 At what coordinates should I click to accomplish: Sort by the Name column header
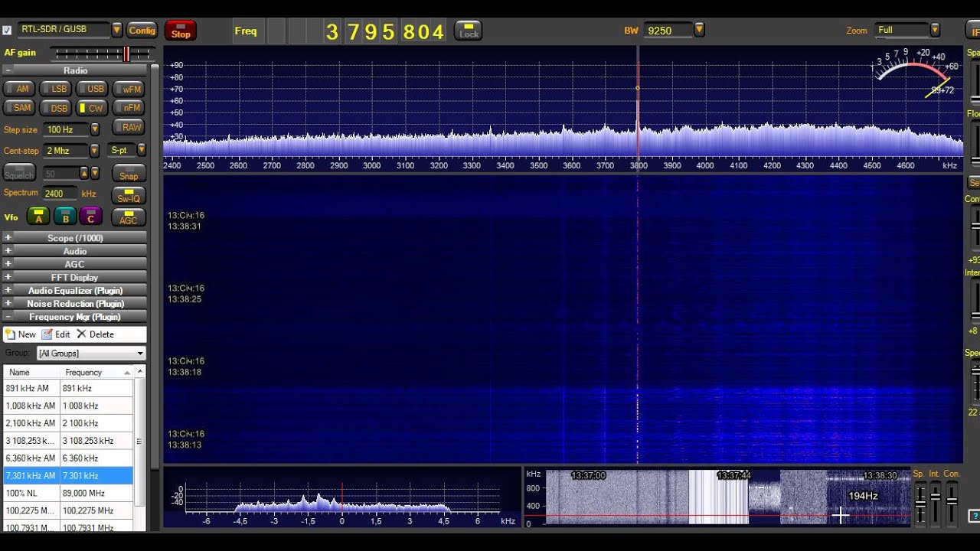[31, 372]
